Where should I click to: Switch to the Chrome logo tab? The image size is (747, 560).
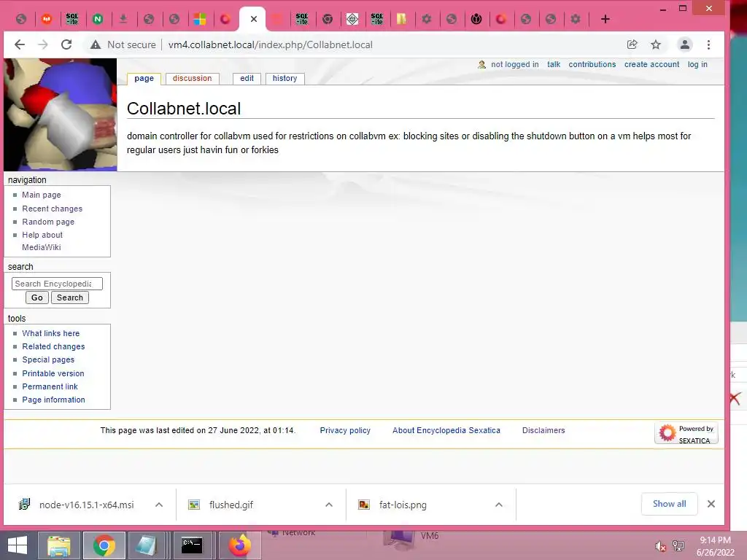[328, 19]
